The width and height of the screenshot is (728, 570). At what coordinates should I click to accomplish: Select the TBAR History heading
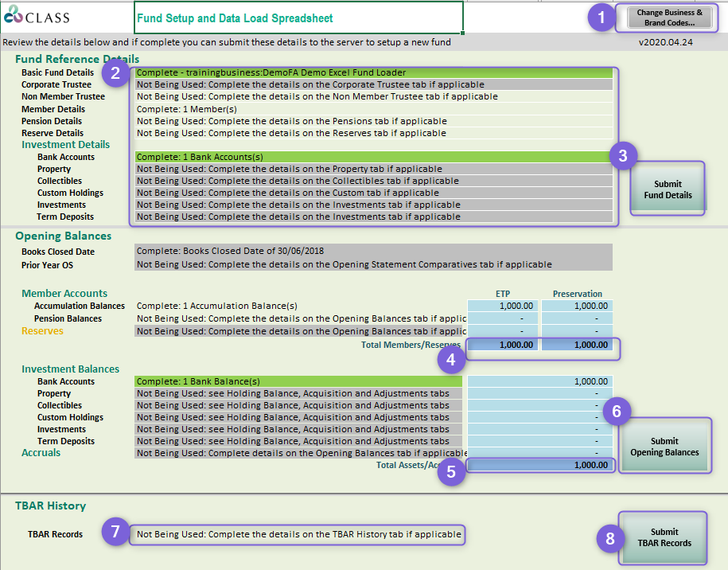[x=51, y=506]
